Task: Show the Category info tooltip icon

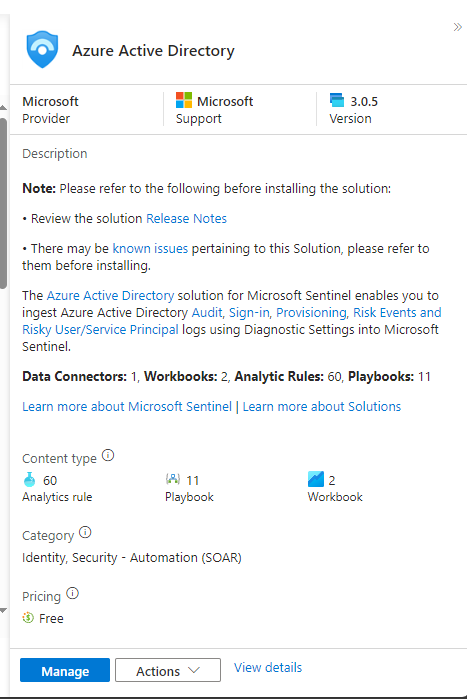Action: [x=85, y=532]
